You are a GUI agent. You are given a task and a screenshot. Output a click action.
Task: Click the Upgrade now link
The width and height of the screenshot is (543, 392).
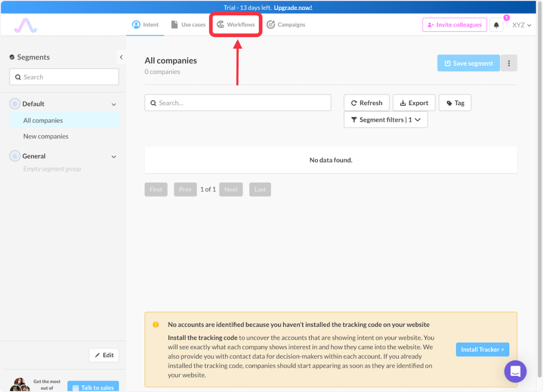293,7
